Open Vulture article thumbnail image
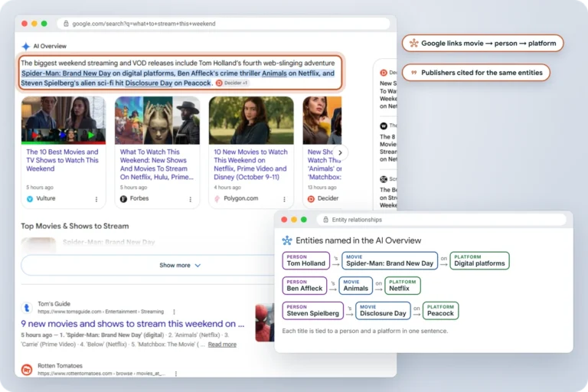The image size is (588, 392). [x=64, y=120]
